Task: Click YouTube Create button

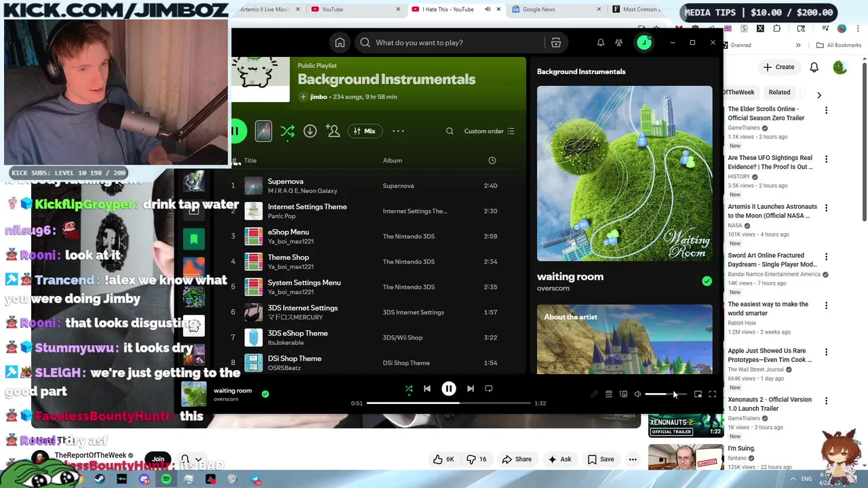Action: pos(778,67)
